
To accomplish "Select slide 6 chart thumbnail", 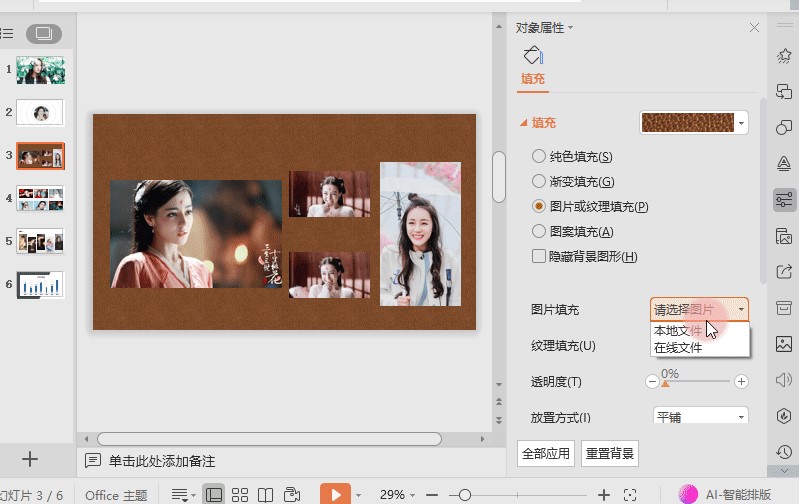I will click(40, 285).
